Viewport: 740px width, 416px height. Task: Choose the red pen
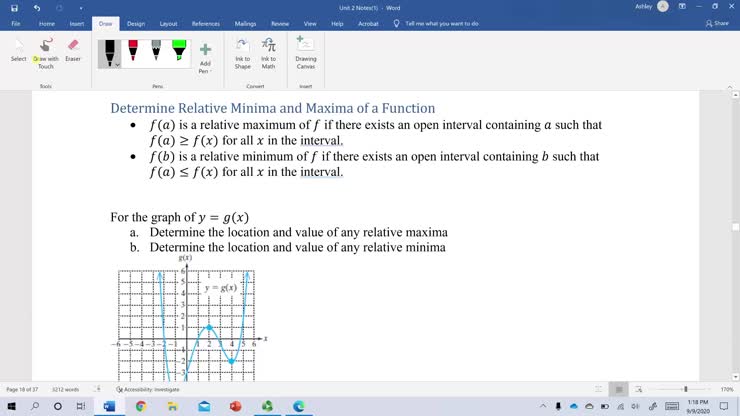click(x=133, y=51)
